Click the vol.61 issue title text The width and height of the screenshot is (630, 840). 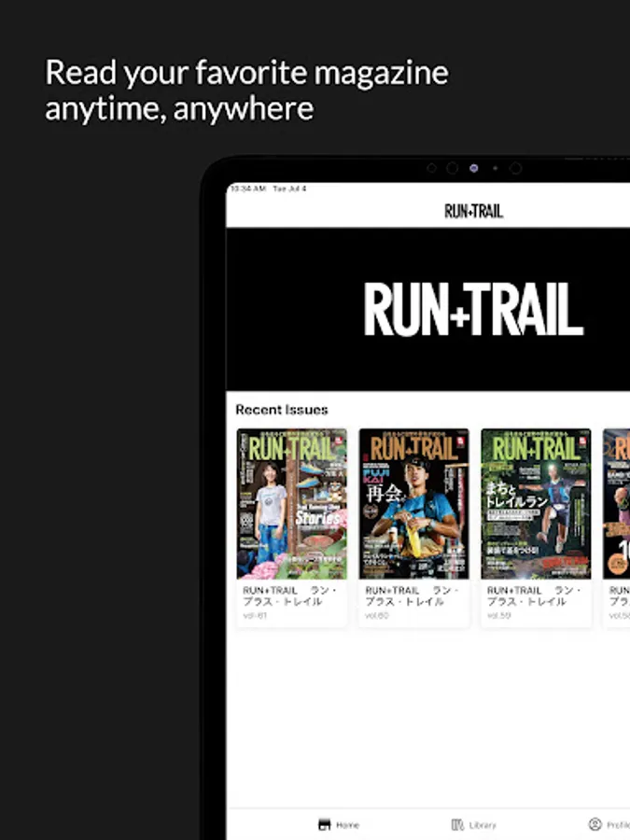pyautogui.click(x=290, y=595)
